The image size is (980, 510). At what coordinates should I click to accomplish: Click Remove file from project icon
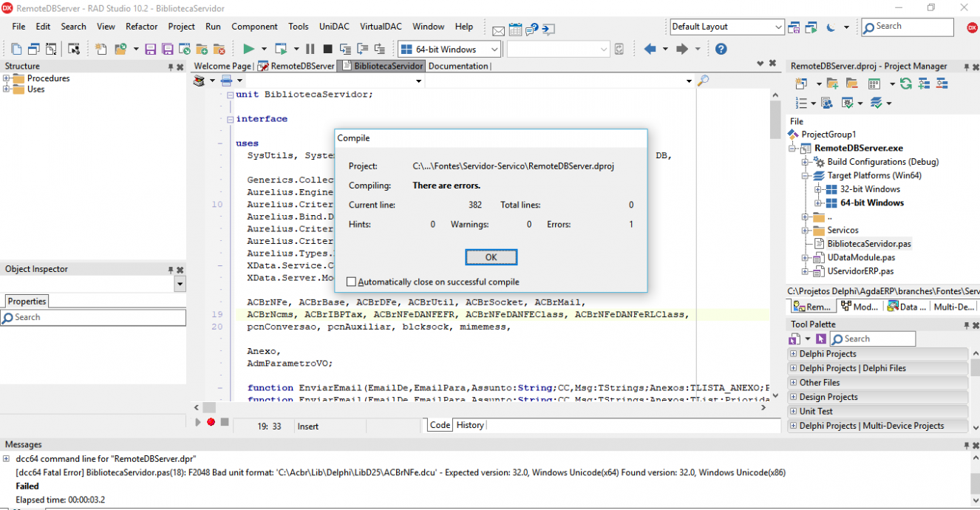click(x=219, y=49)
